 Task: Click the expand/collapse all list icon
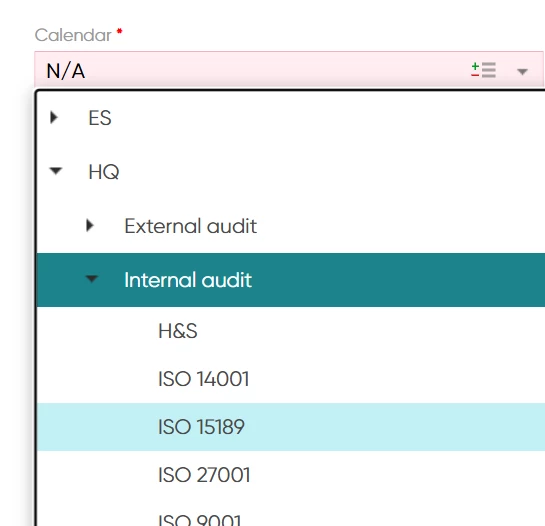pyautogui.click(x=483, y=70)
